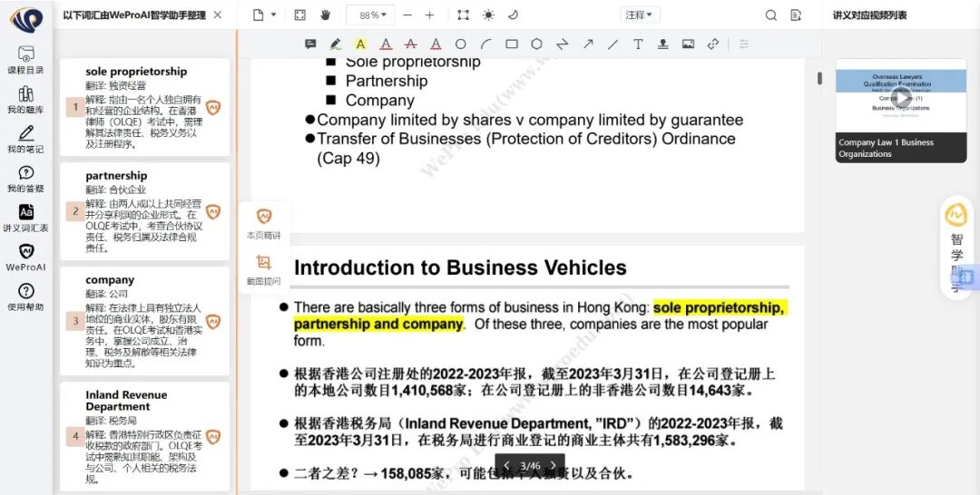Open 课程目录 in the sidebar
Image resolution: width=980 pixels, height=495 pixels.
coord(25,60)
